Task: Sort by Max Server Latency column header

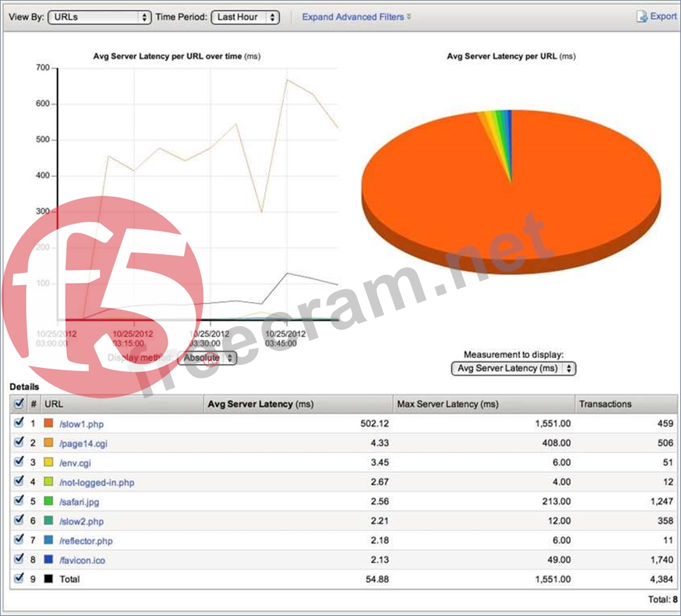Action: (x=484, y=404)
